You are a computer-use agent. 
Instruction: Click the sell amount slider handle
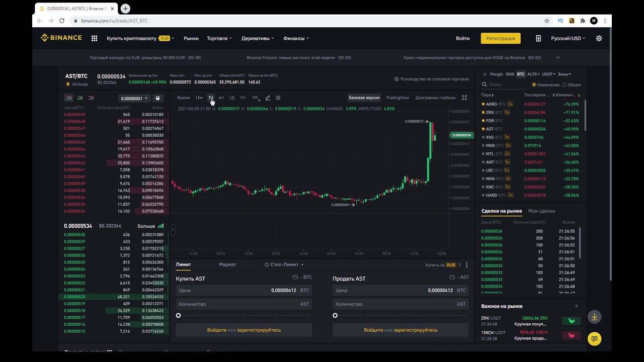[335, 316]
